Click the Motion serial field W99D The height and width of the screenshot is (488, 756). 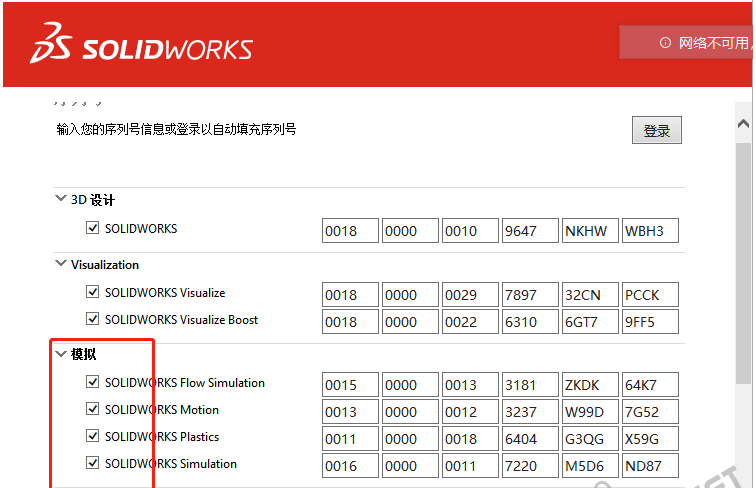(x=590, y=411)
